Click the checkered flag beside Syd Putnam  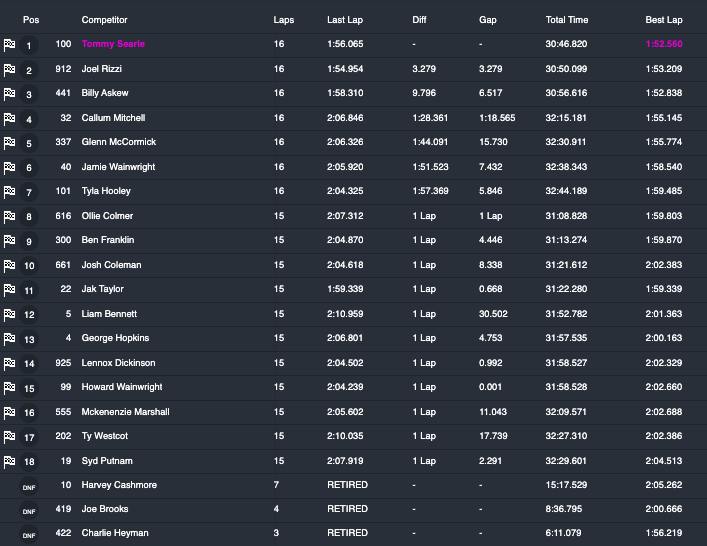click(9, 461)
